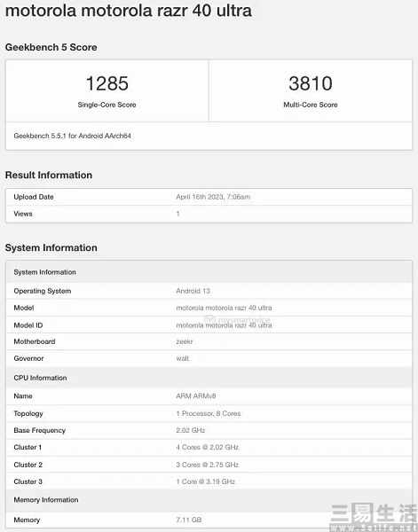Click the 'Governor' row label
The image size is (418, 532).
click(x=28, y=358)
